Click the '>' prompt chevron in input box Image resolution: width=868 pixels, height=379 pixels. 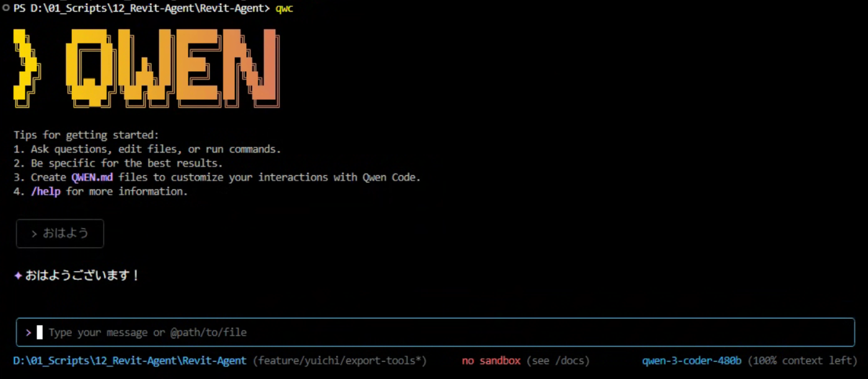pos(29,333)
